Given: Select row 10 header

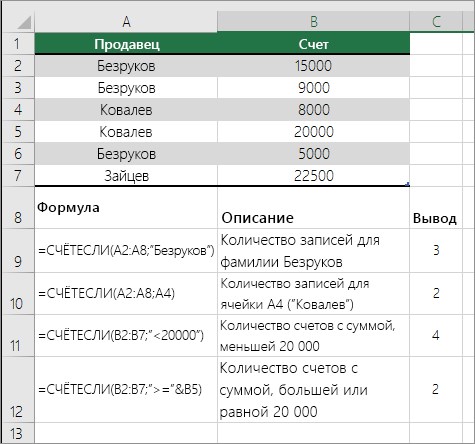Looking at the screenshot, I should pos(17,294).
